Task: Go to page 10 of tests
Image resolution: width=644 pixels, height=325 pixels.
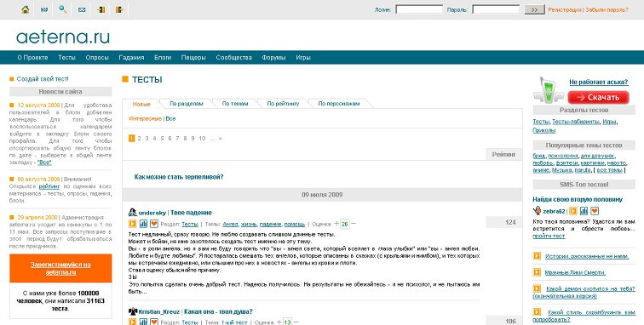Action: (202, 139)
